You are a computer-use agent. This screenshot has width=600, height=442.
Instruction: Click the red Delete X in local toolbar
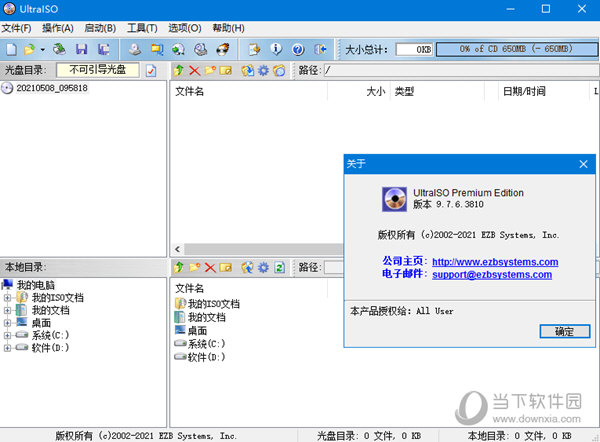(x=210, y=267)
